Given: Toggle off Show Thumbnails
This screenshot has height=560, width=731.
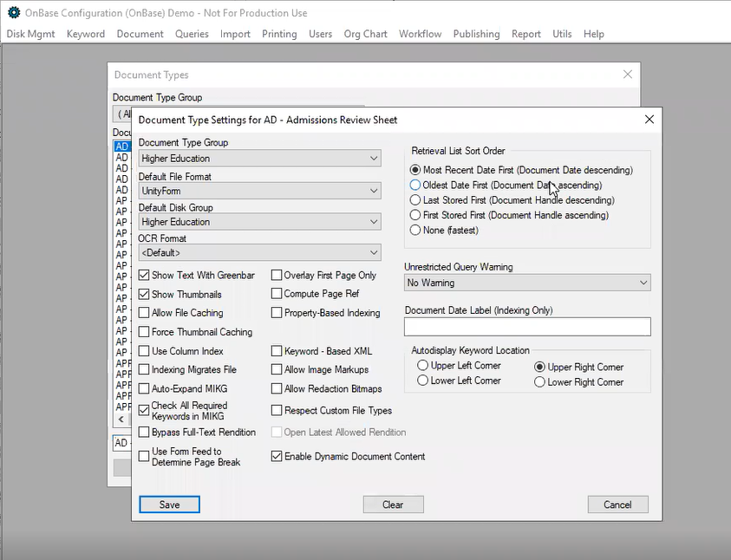Looking at the screenshot, I should [x=144, y=294].
